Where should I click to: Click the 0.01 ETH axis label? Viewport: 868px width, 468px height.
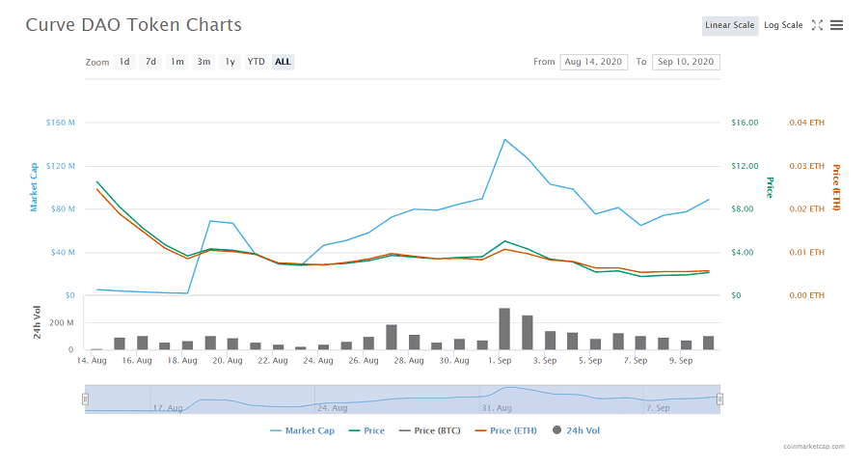(806, 253)
